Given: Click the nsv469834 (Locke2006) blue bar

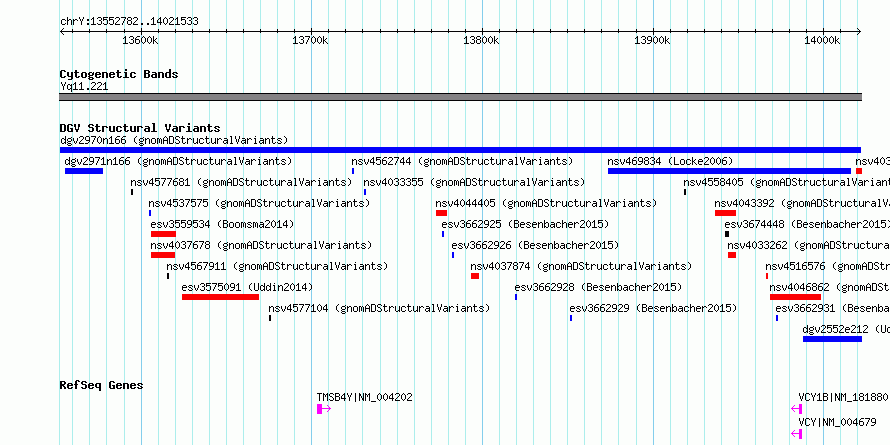Looking at the screenshot, I should coord(729,171).
